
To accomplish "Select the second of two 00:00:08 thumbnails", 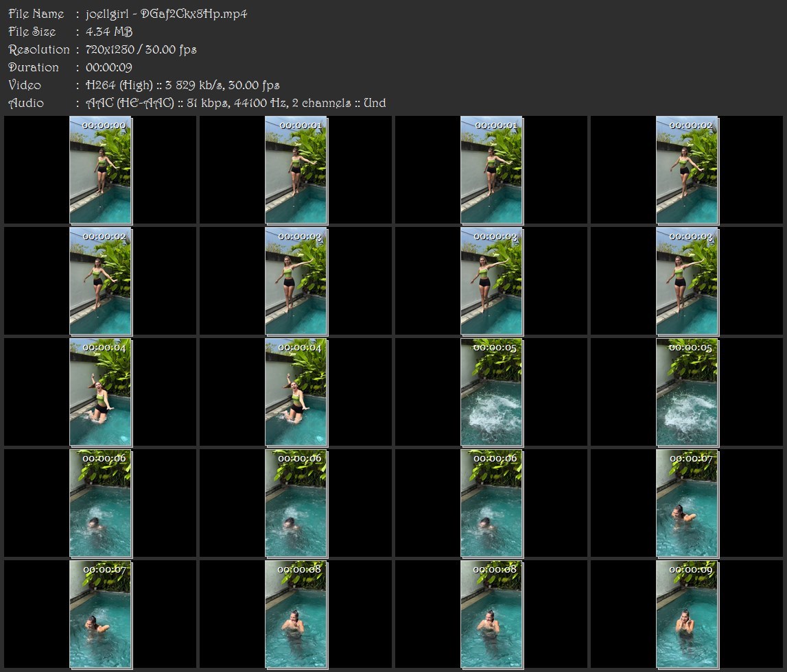I will [491, 614].
